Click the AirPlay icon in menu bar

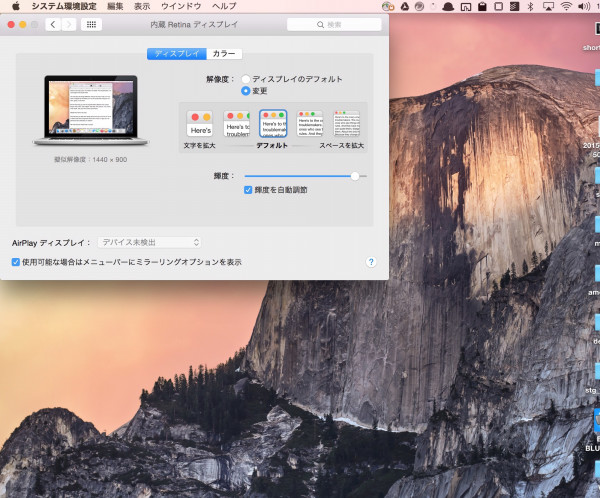[x=548, y=6]
